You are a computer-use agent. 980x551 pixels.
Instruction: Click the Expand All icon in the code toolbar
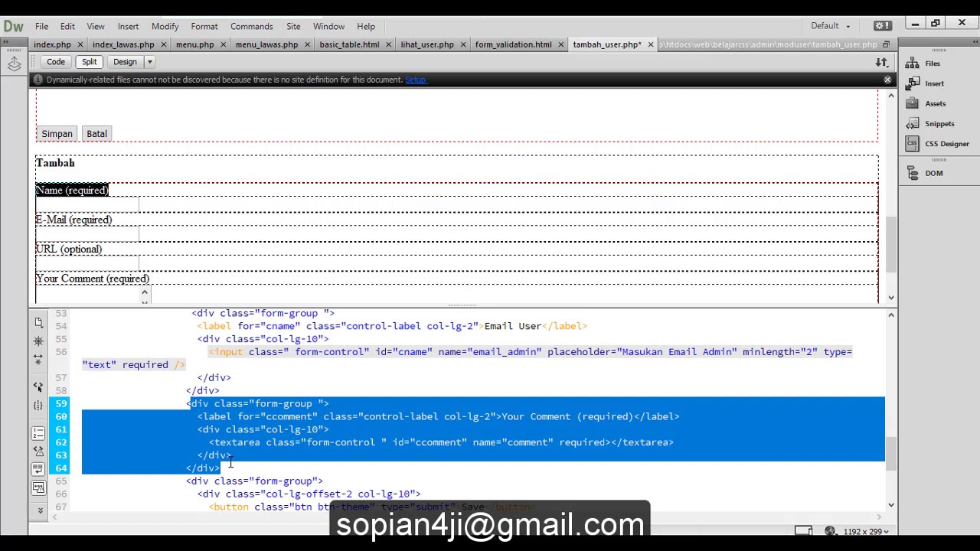pyautogui.click(x=38, y=358)
